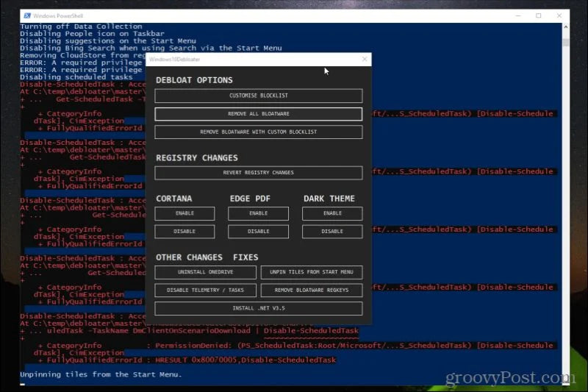This screenshot has width=588, height=392.
Task: Enable Cortana
Action: [x=184, y=213]
